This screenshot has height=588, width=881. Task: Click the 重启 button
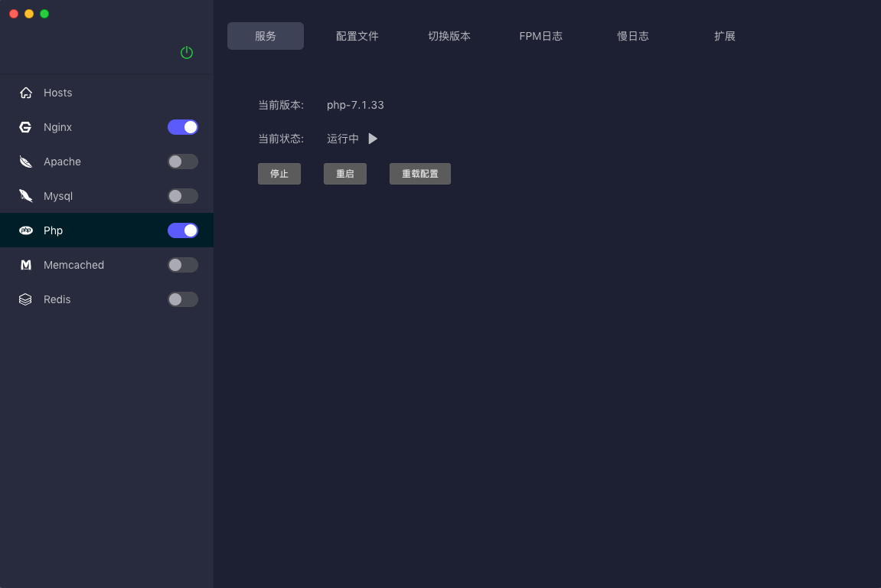(345, 174)
